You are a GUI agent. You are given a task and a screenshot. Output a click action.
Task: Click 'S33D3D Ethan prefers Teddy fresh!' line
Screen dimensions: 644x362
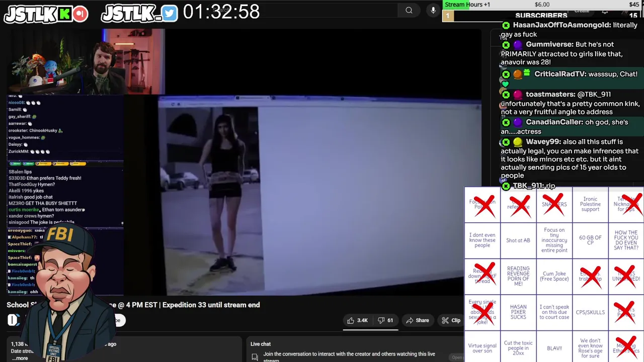click(45, 178)
